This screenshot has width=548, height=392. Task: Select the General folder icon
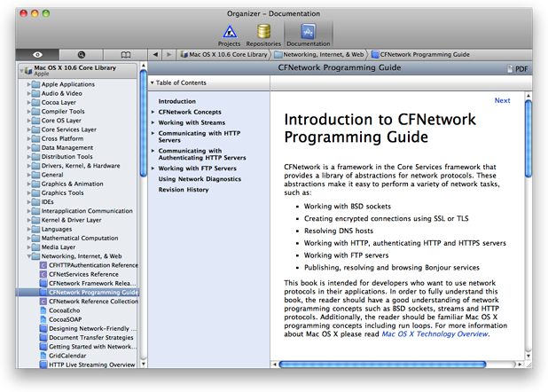coord(35,175)
